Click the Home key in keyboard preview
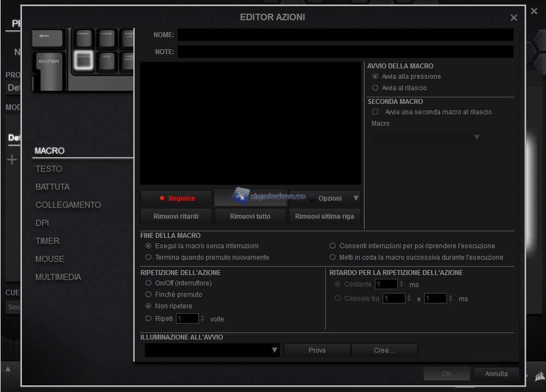The image size is (546, 392). [107, 37]
